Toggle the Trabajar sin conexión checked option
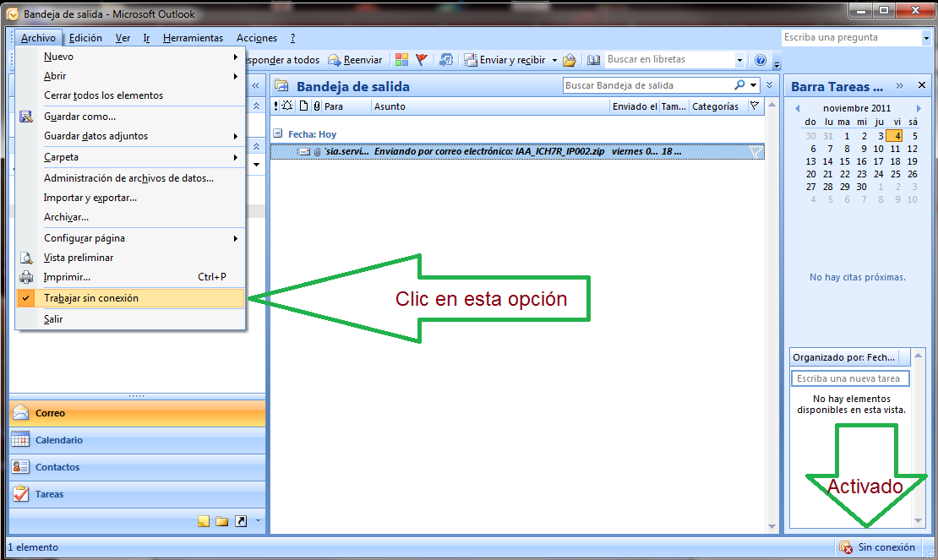The width and height of the screenshot is (938, 560). [x=130, y=298]
